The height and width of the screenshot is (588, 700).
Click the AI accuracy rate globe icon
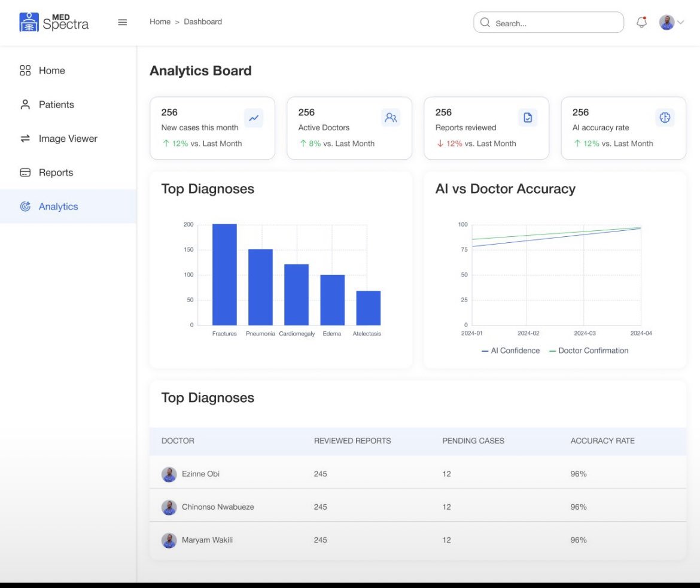click(x=665, y=118)
